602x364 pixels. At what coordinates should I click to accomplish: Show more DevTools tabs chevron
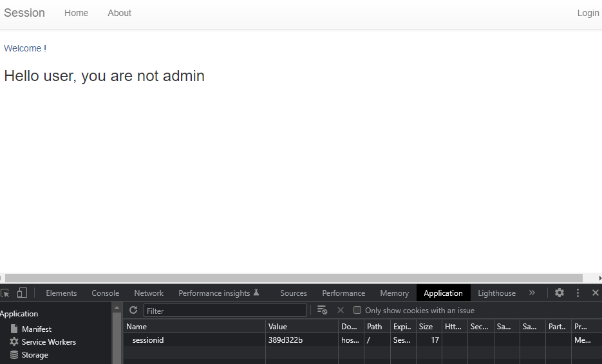pyautogui.click(x=532, y=293)
